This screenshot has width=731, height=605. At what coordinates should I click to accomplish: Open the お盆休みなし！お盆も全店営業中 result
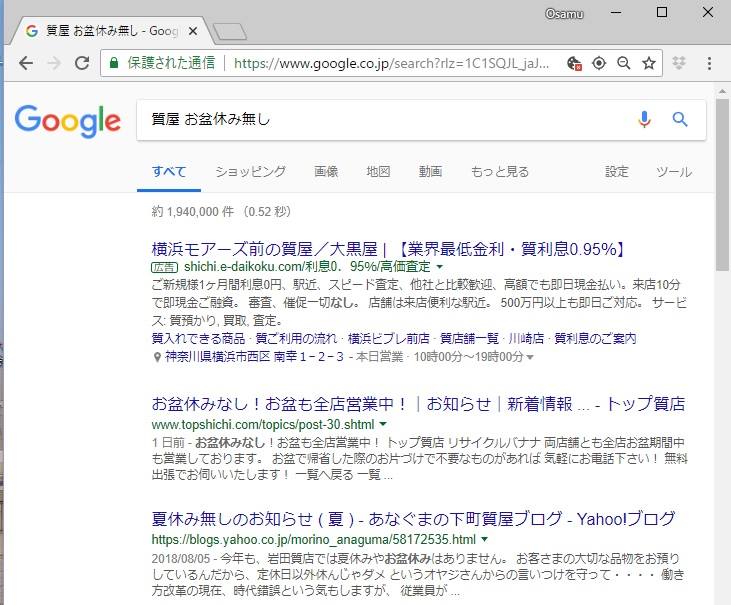(x=418, y=404)
